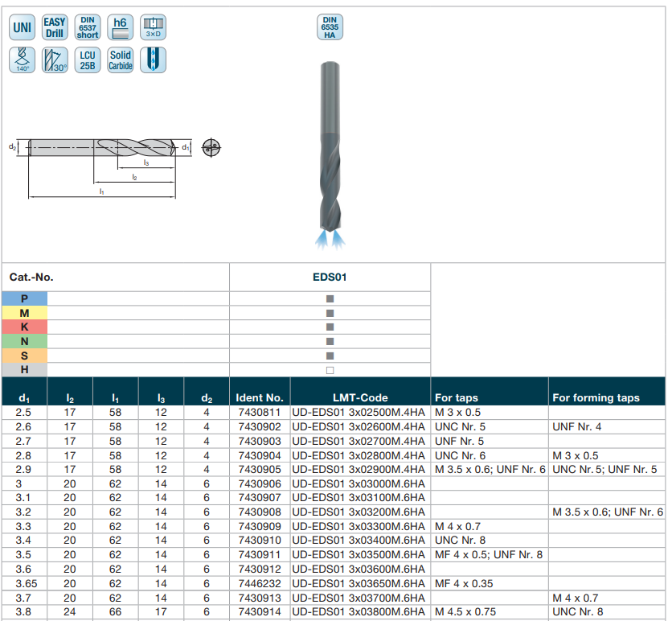This screenshot has height=621, width=672.
Task: Click tap spec UNC Nr. 8 in For taps
Action: 460,540
